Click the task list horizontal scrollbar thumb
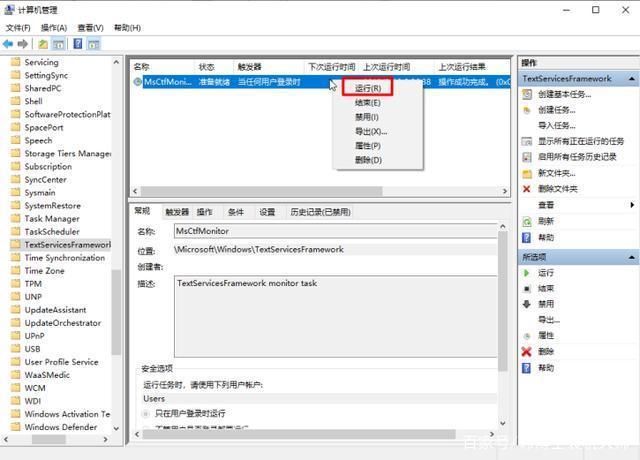This screenshot has height=460, width=640. tap(261, 191)
